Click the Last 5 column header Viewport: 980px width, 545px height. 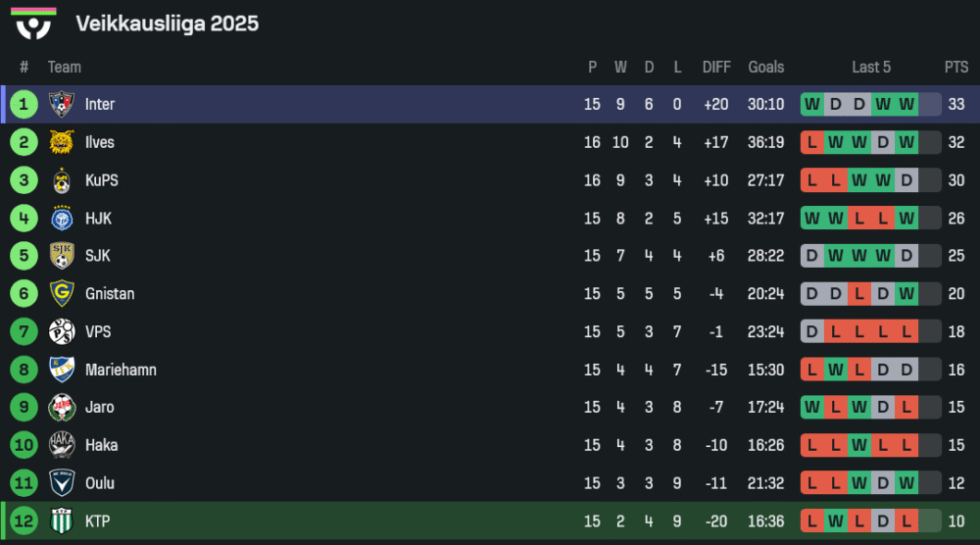pos(871,68)
